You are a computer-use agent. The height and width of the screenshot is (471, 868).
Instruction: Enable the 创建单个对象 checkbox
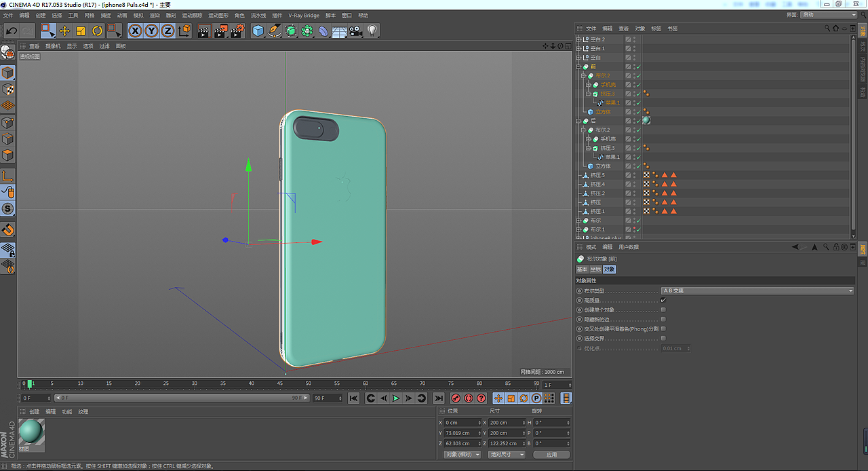(663, 309)
